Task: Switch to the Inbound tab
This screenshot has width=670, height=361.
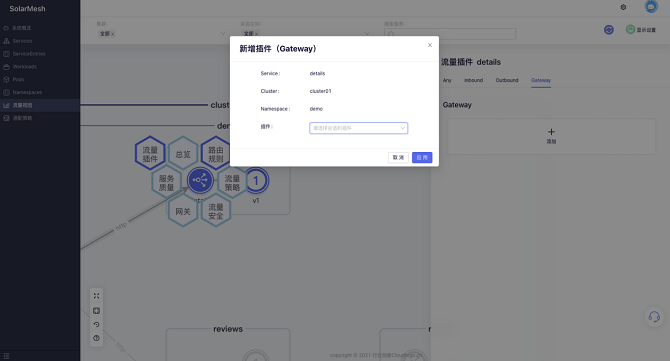Action: pyautogui.click(x=473, y=80)
